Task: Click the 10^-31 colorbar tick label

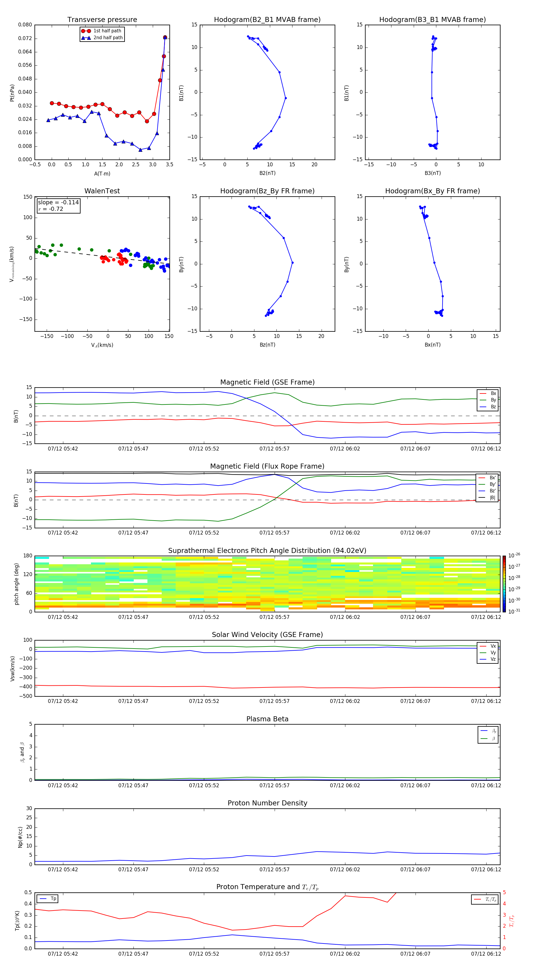Action: click(x=514, y=611)
